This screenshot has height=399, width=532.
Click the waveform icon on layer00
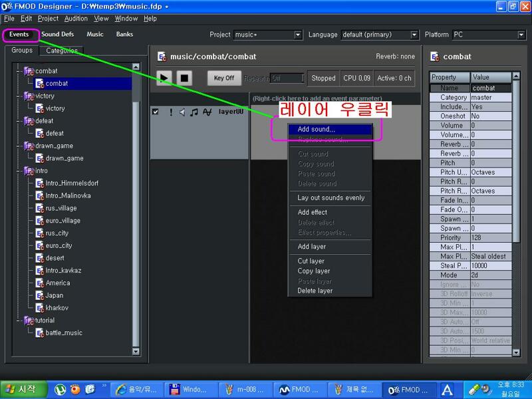click(x=207, y=112)
